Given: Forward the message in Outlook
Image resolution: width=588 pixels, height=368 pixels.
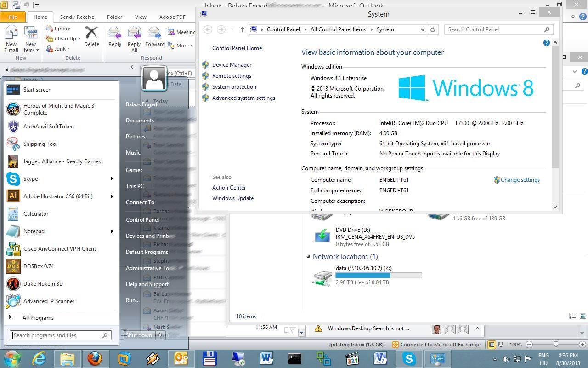Looking at the screenshot, I should tap(155, 36).
